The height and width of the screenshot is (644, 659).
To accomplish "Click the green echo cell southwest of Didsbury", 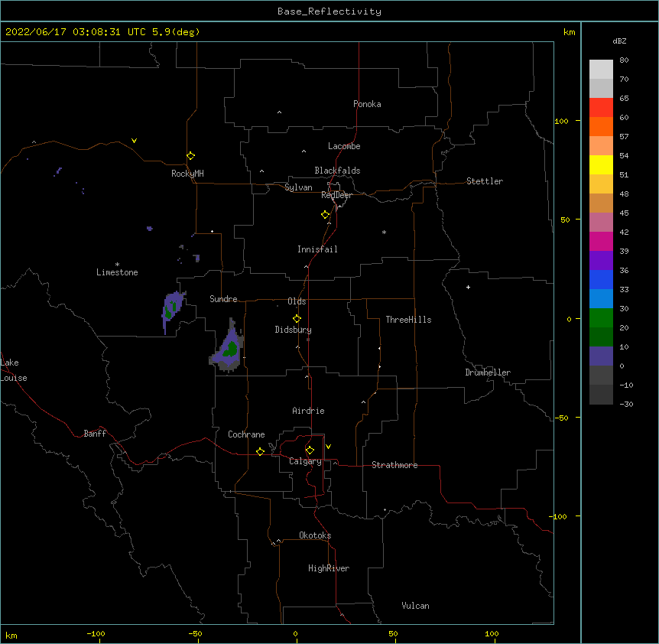I will click(230, 350).
